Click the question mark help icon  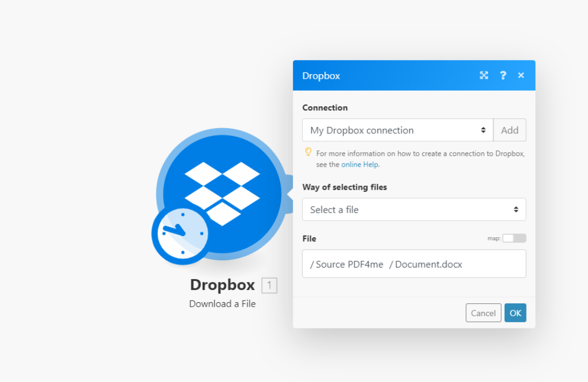[503, 75]
